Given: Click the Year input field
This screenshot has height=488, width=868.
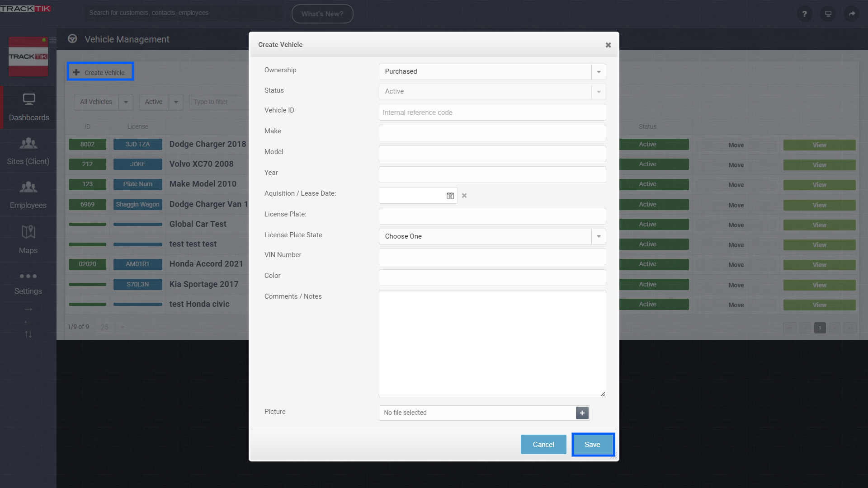Looking at the screenshot, I should (x=492, y=175).
